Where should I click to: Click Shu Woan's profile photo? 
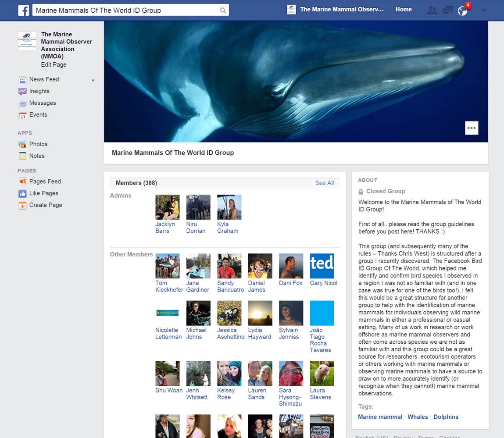(x=168, y=374)
